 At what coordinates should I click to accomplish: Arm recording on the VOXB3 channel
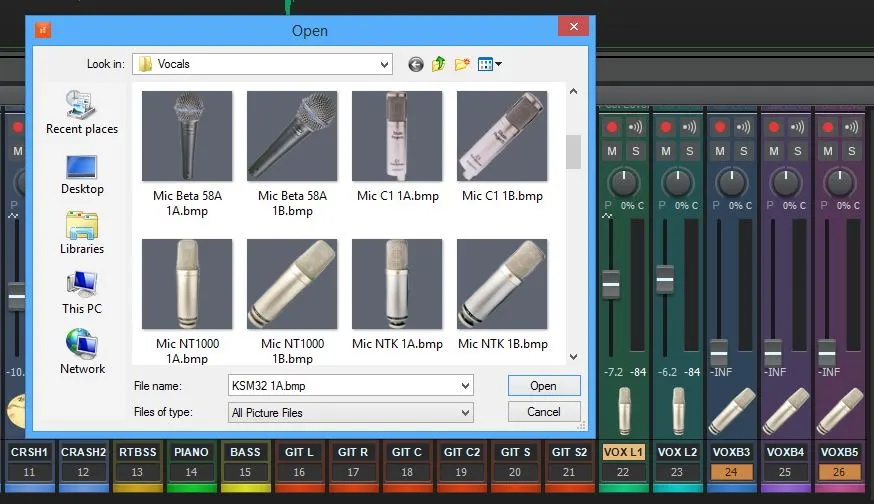[x=720, y=128]
